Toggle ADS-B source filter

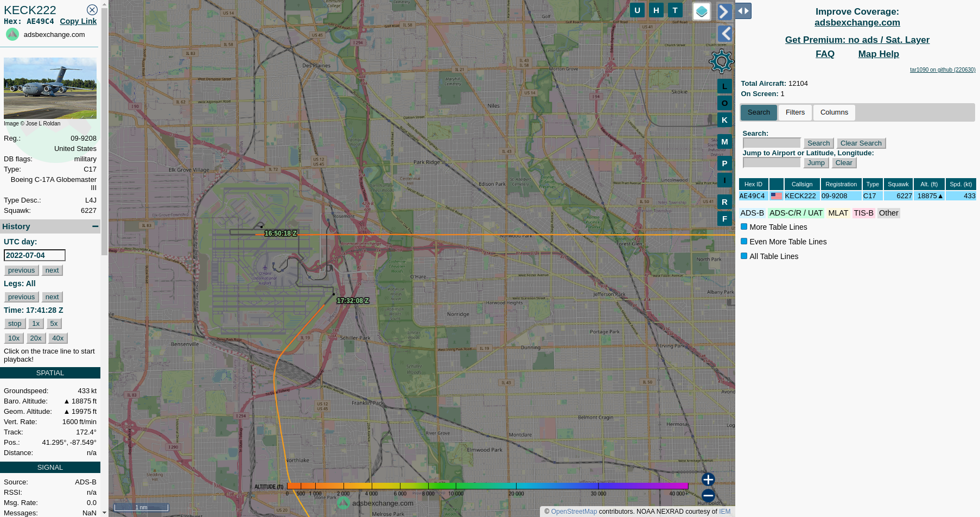tap(752, 213)
